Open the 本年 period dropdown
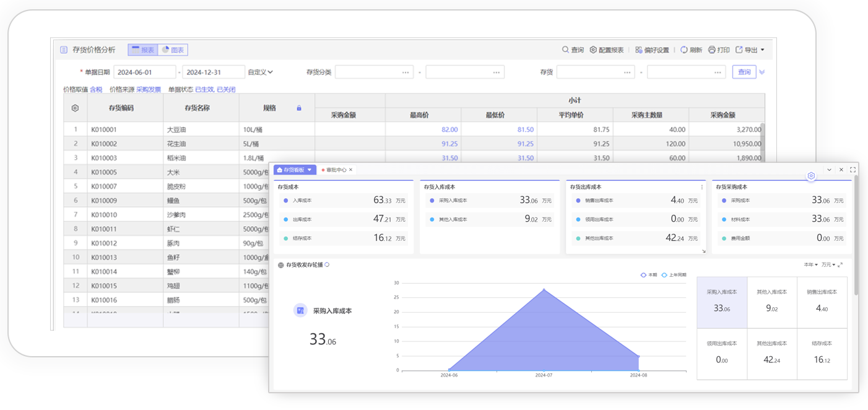This screenshot has width=868, height=410. click(x=810, y=265)
